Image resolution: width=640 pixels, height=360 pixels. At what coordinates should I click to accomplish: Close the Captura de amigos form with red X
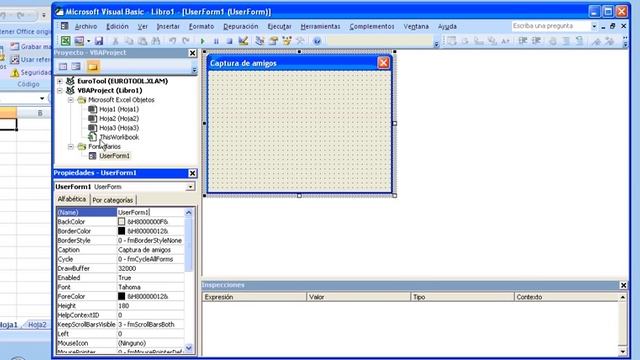point(383,63)
